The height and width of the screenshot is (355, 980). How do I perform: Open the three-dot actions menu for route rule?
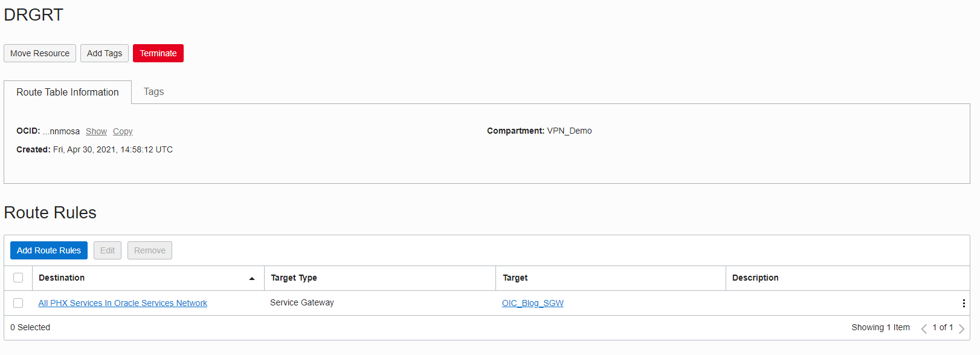click(963, 303)
